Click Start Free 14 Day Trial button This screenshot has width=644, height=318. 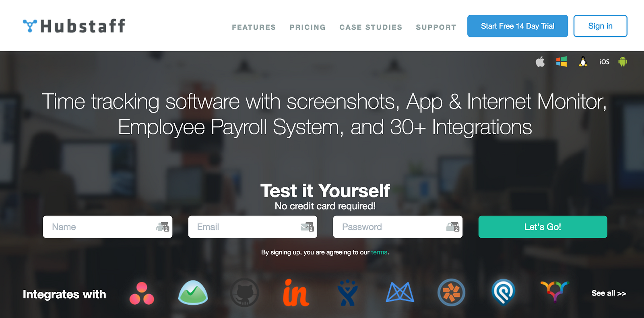click(518, 26)
